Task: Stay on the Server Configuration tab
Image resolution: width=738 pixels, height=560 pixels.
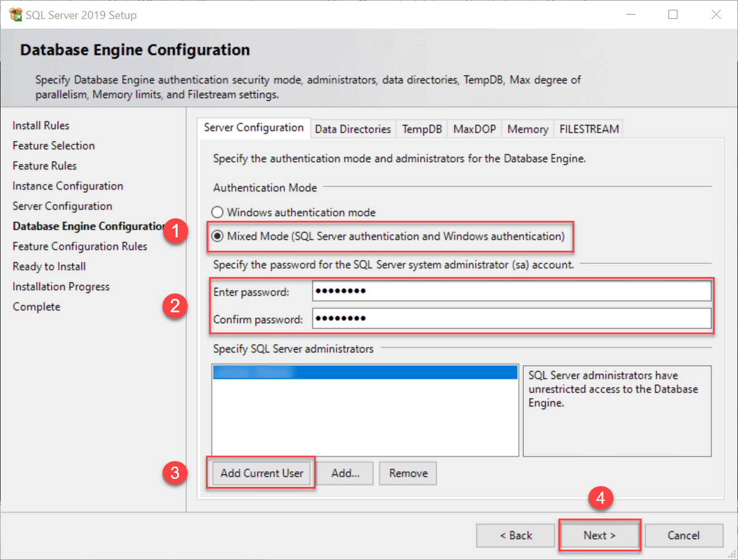Action: (253, 127)
